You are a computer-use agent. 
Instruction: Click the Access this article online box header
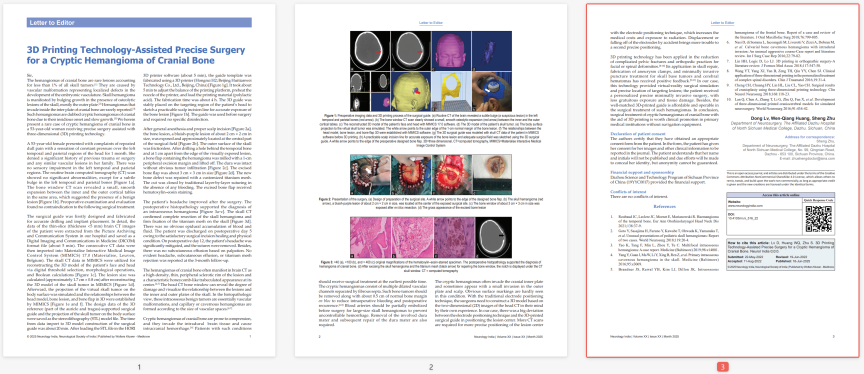782,195
